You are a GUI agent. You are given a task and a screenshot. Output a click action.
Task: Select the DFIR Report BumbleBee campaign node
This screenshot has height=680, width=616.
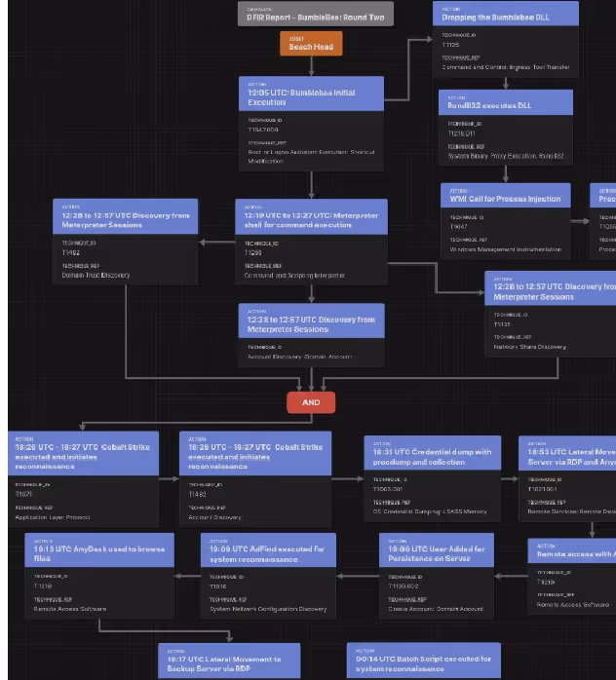pos(316,14)
